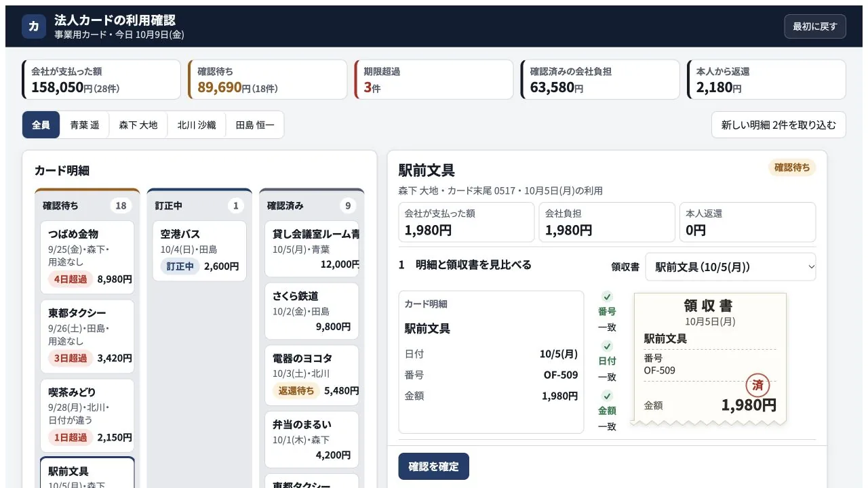Image resolution: width=868 pixels, height=488 pixels.
Task: Open the 空港バス card
Action: [x=199, y=251]
